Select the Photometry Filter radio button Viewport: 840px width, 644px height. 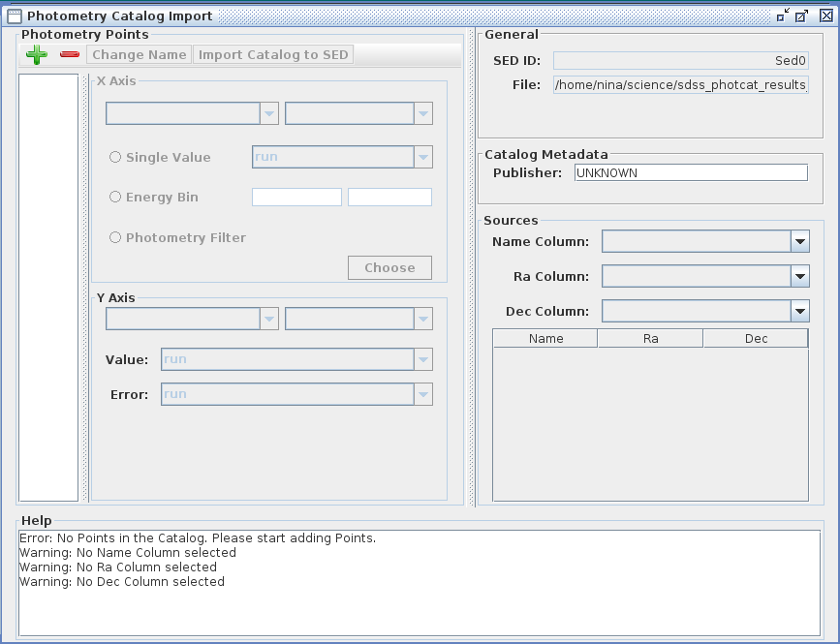[x=115, y=237]
